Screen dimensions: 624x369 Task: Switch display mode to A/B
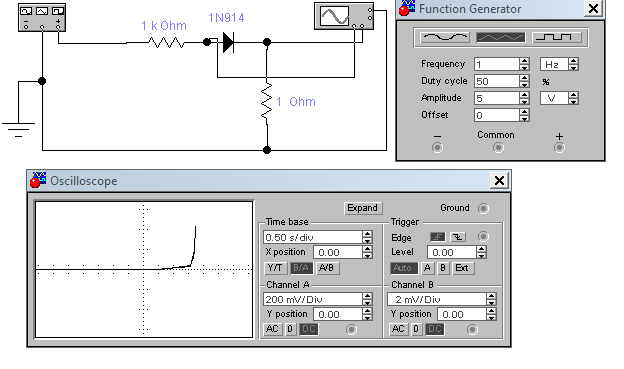tap(327, 268)
